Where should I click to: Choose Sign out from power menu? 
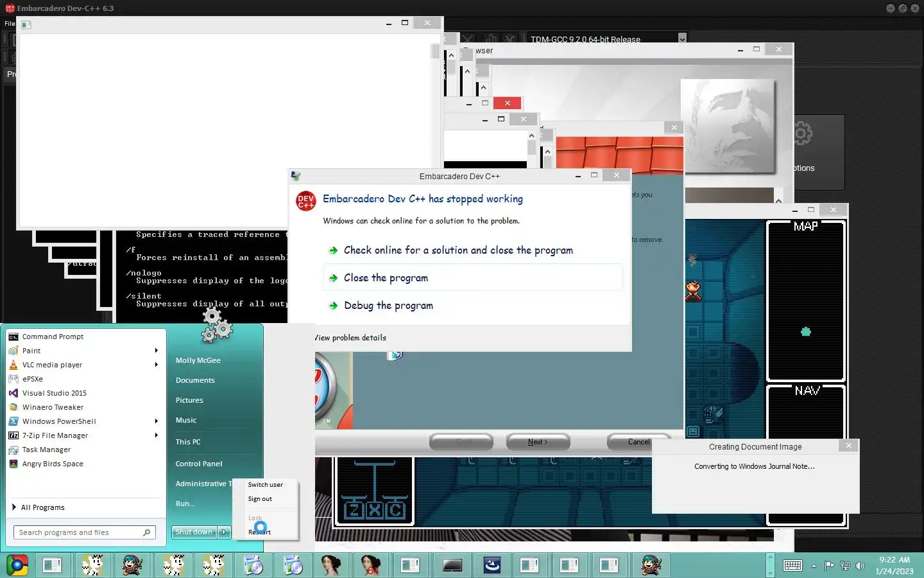260,499
